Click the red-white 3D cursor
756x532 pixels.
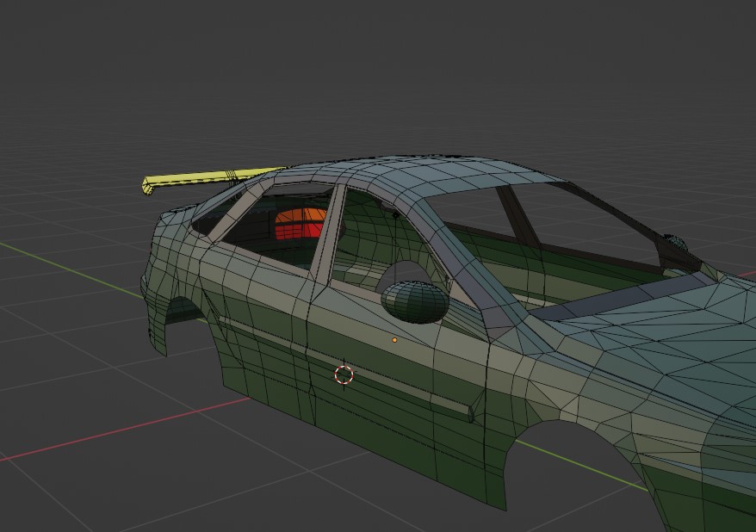pos(344,374)
